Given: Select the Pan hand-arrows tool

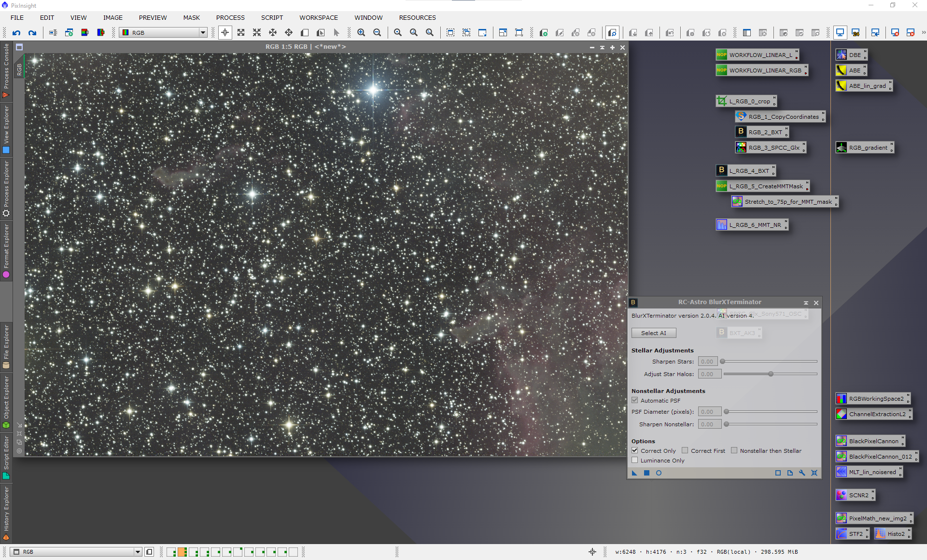Looking at the screenshot, I should click(x=273, y=33).
